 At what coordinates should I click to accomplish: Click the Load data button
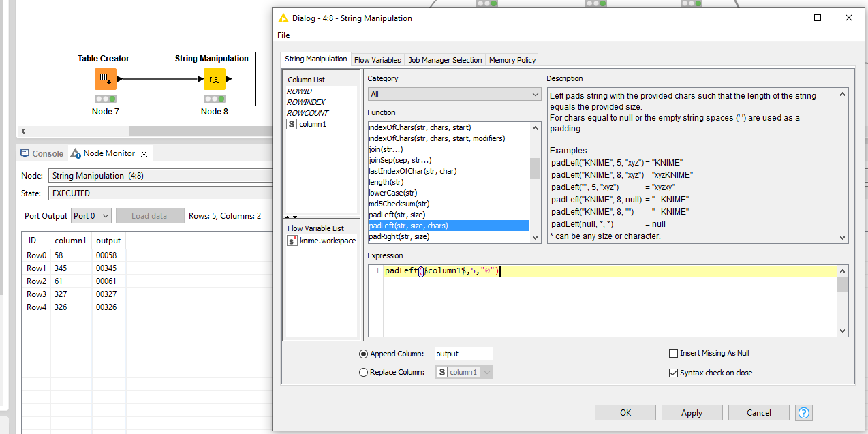tap(149, 216)
